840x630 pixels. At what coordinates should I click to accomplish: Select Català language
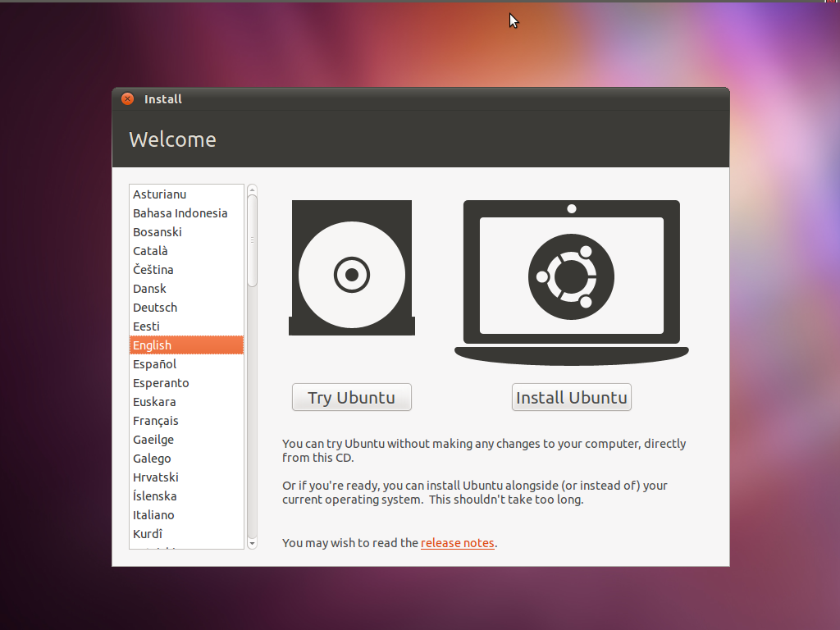point(186,251)
